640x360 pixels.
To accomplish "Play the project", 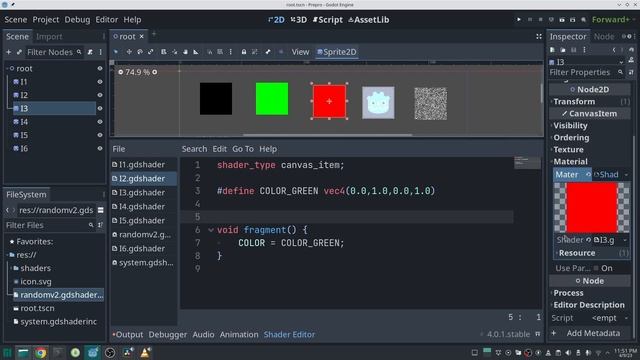I will point(519,20).
